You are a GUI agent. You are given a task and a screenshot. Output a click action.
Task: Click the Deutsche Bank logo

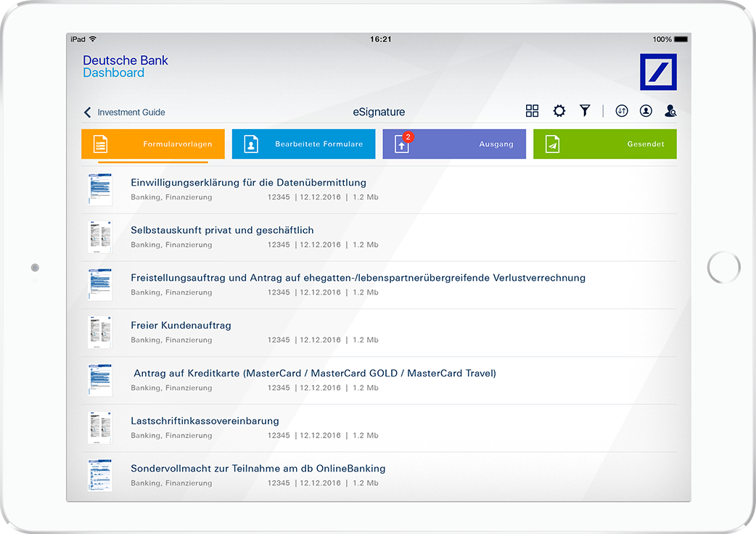658,72
